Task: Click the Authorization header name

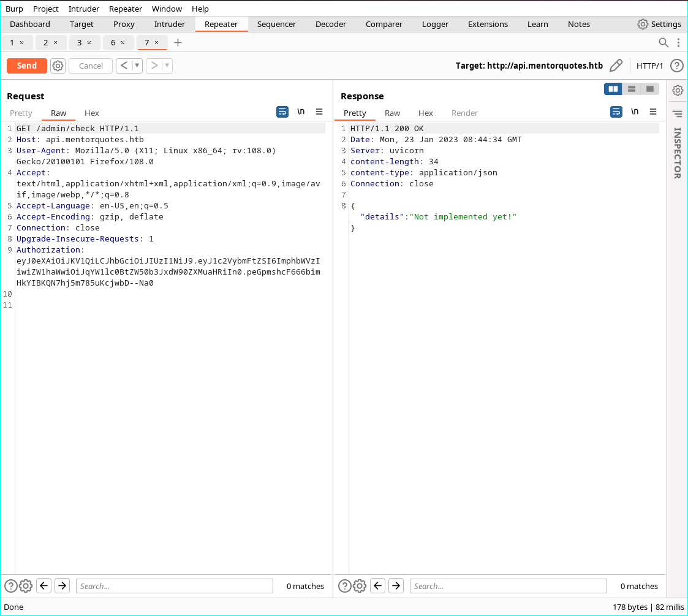Action: tap(48, 250)
